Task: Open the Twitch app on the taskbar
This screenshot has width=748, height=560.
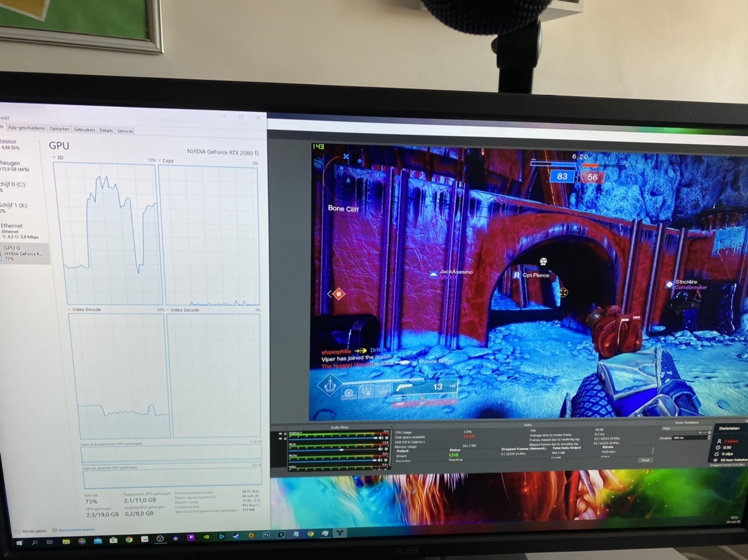Action: 191,537
